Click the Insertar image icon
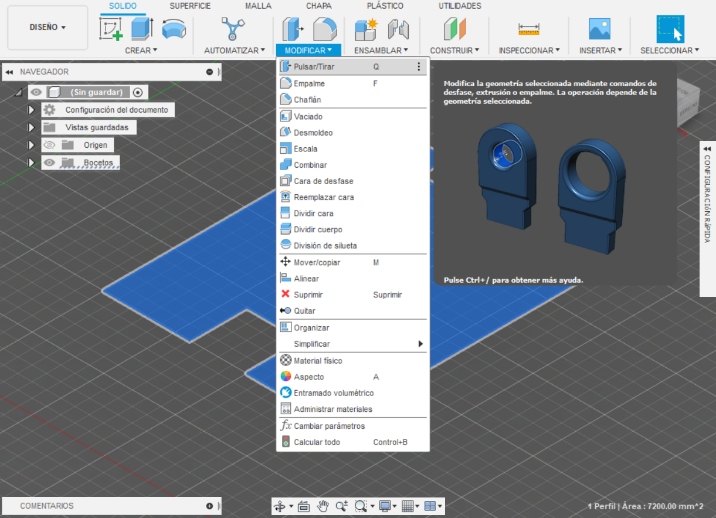The height and width of the screenshot is (518, 716). (x=600, y=29)
